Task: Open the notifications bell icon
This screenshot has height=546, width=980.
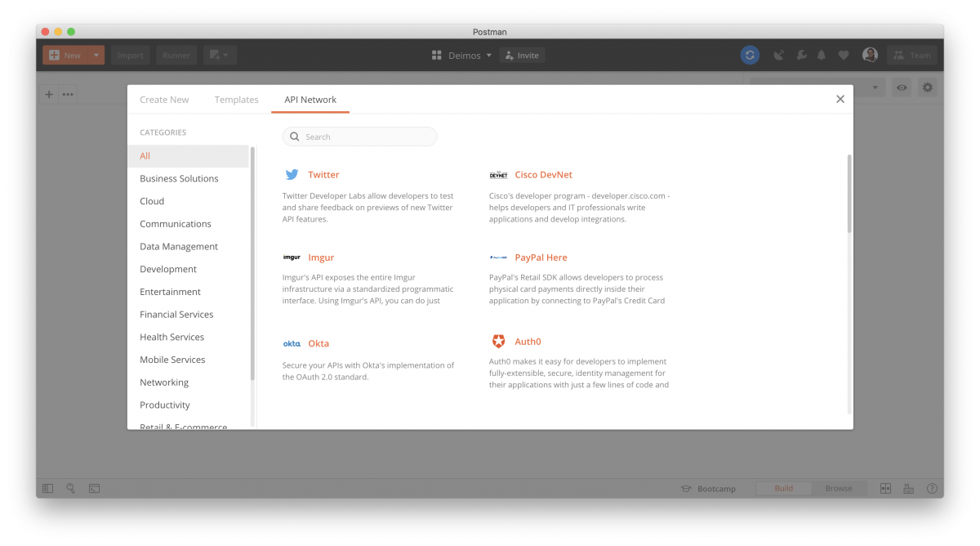Action: [x=822, y=56]
